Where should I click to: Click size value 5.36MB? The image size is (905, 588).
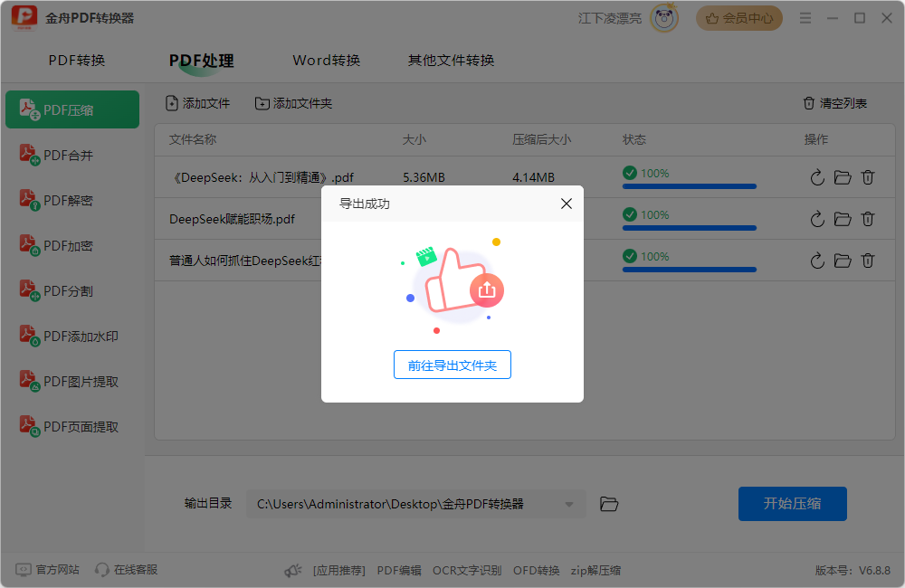click(x=424, y=177)
